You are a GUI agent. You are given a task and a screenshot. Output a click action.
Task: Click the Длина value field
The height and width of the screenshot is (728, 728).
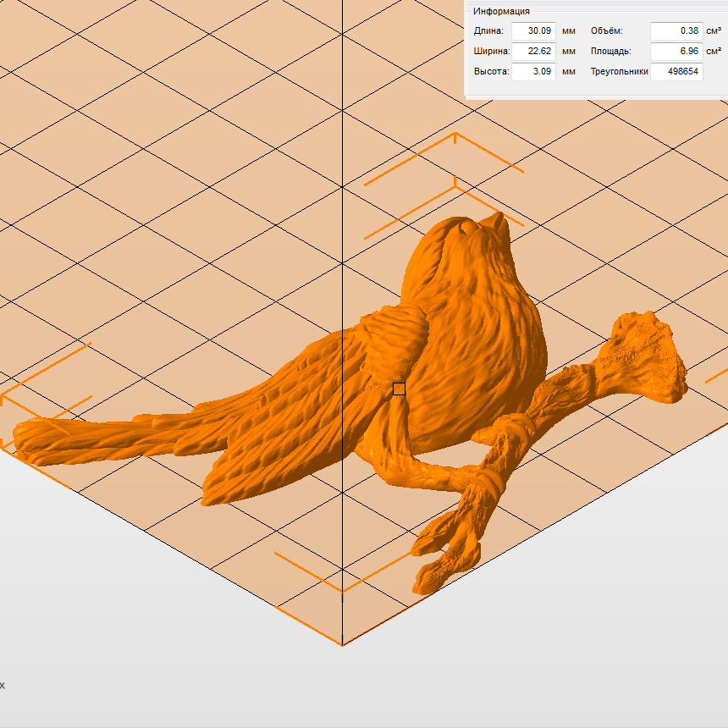tap(533, 31)
